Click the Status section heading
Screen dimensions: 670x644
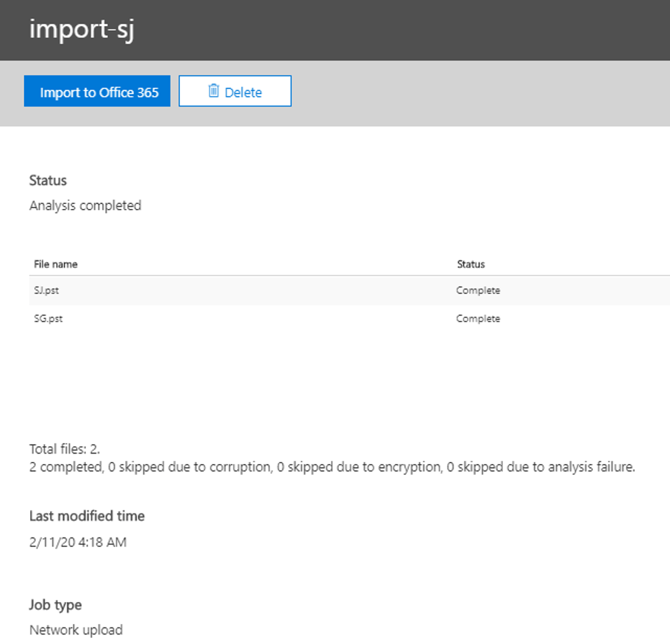(48, 181)
